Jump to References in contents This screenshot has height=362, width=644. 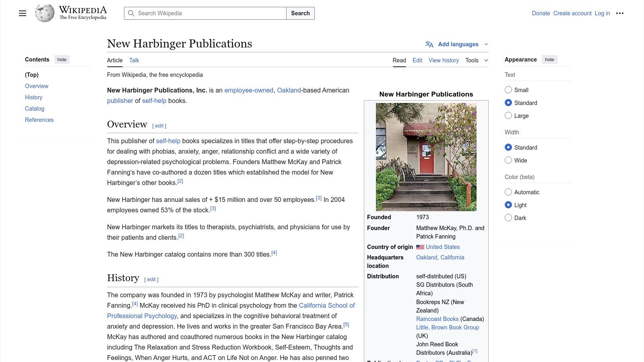point(39,120)
